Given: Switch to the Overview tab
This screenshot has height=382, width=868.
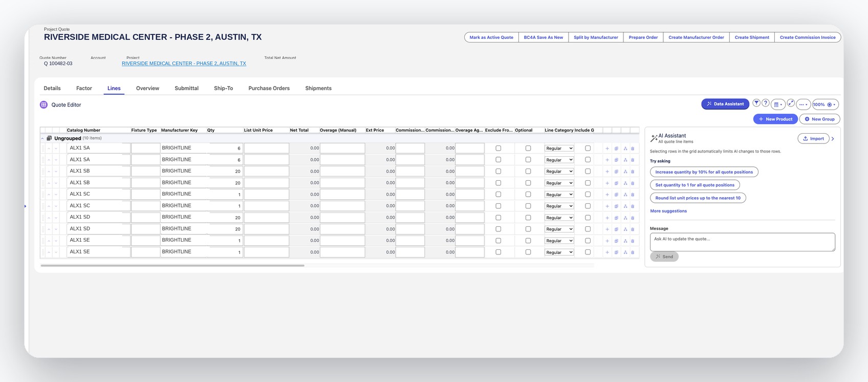Looking at the screenshot, I should click(147, 88).
